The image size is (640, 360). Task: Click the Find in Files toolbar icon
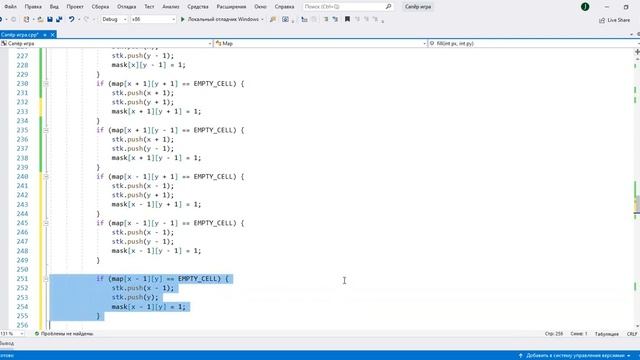[x=273, y=19]
